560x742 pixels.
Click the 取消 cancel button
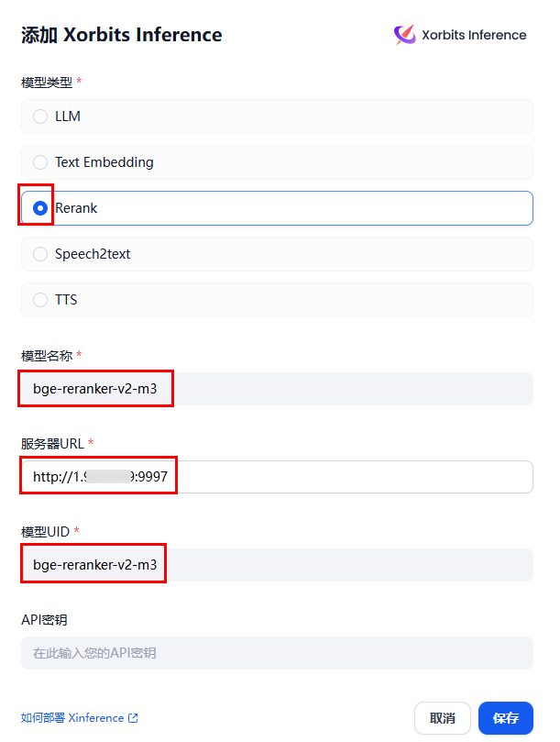(x=443, y=718)
